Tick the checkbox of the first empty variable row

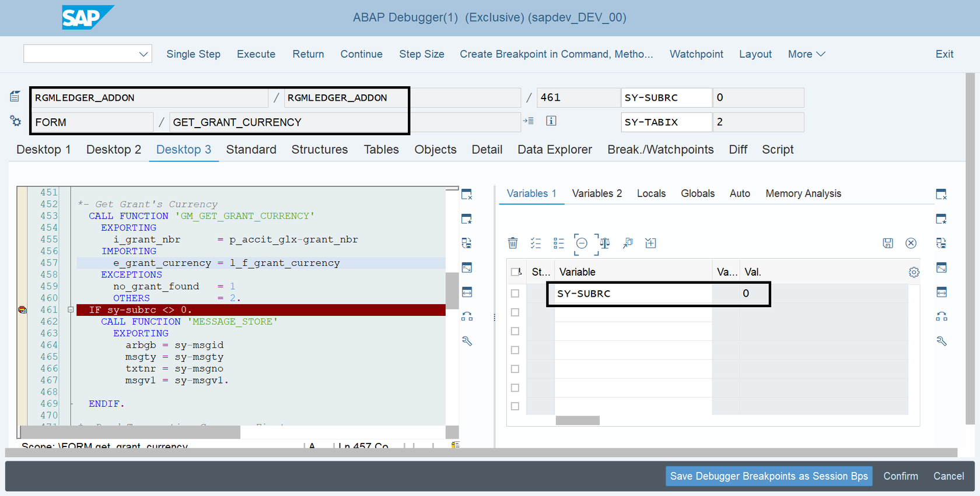pos(515,312)
